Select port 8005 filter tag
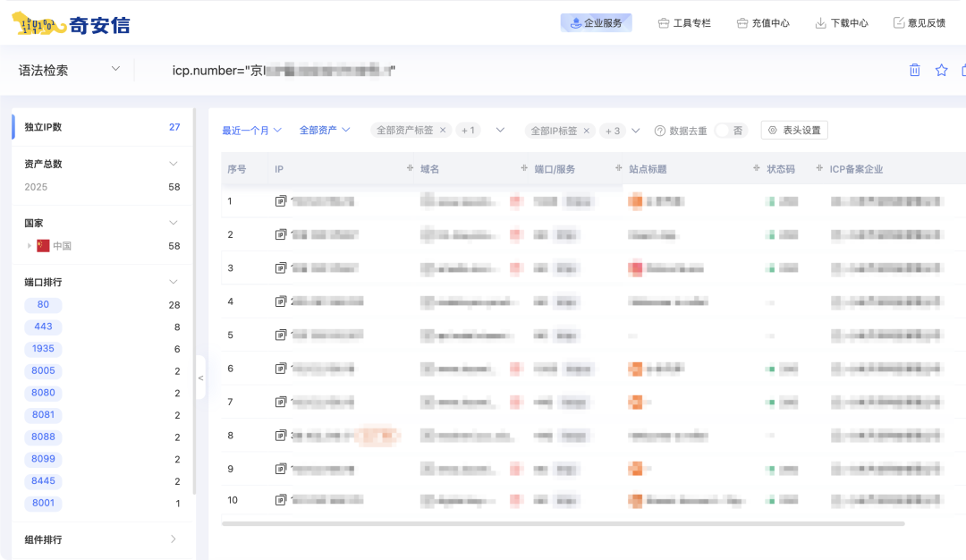The width and height of the screenshot is (966, 560). [x=43, y=371]
